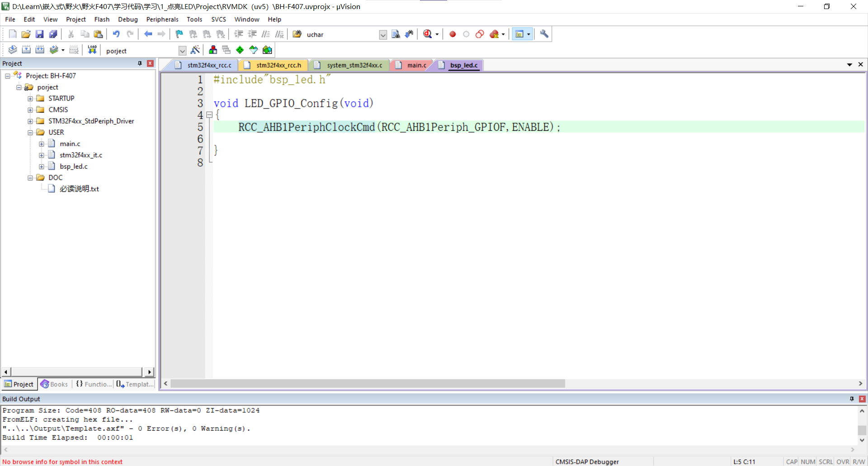
Task: Insert breakpoint red dot icon
Action: tap(453, 34)
